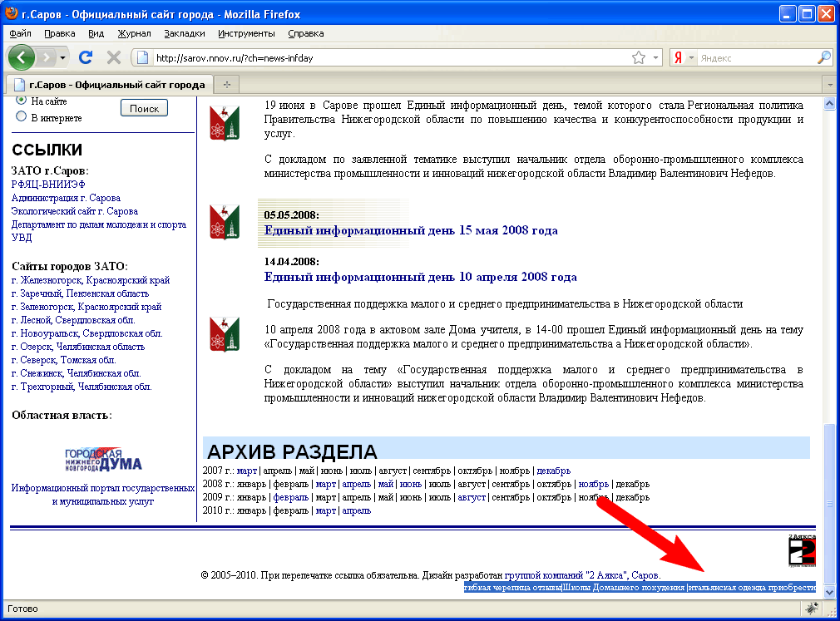
Task: Expand the address bar URL history dropdown
Action: click(656, 57)
